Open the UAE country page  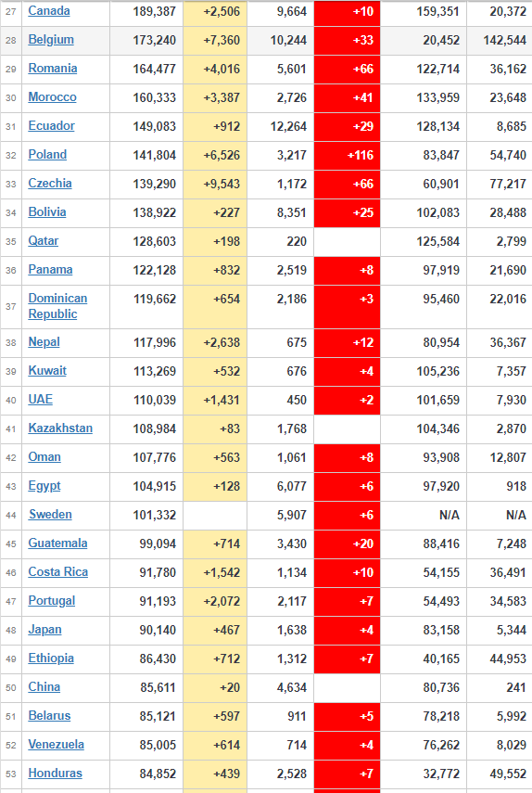click(41, 400)
